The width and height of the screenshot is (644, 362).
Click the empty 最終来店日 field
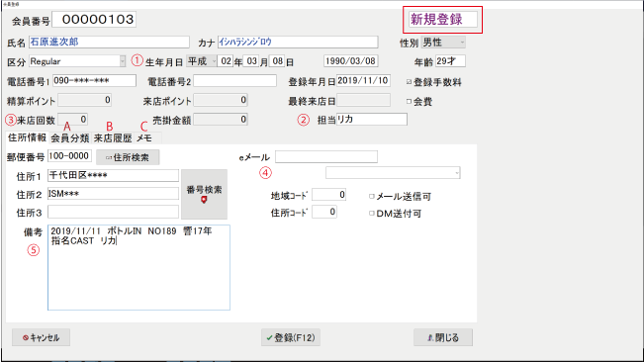(x=363, y=100)
